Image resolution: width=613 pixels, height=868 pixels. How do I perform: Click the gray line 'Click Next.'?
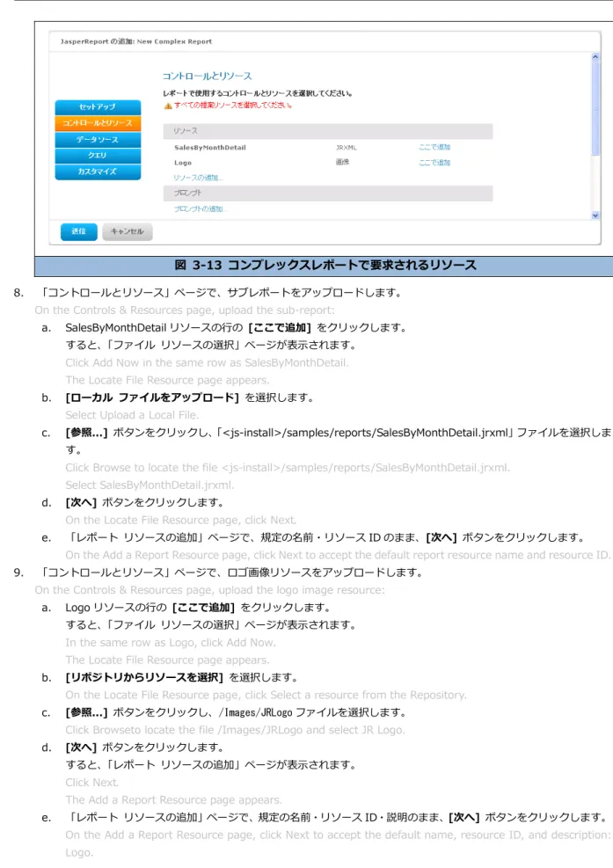[x=92, y=782]
